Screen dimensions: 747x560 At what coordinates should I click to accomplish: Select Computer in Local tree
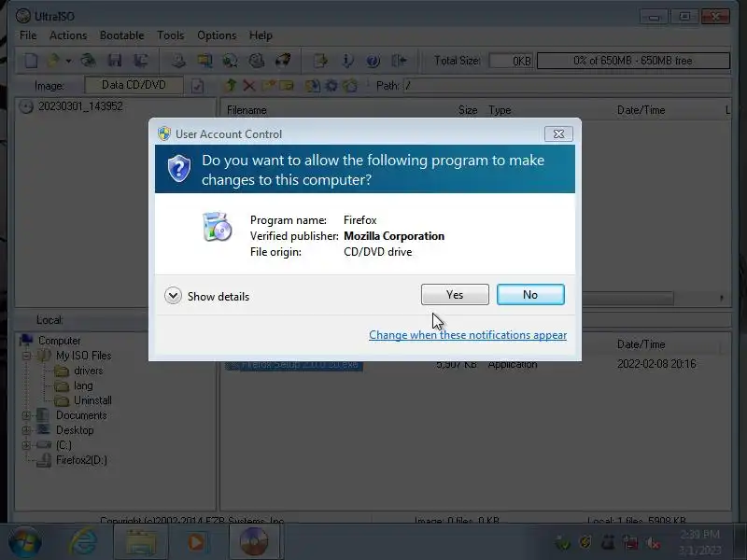tap(59, 341)
